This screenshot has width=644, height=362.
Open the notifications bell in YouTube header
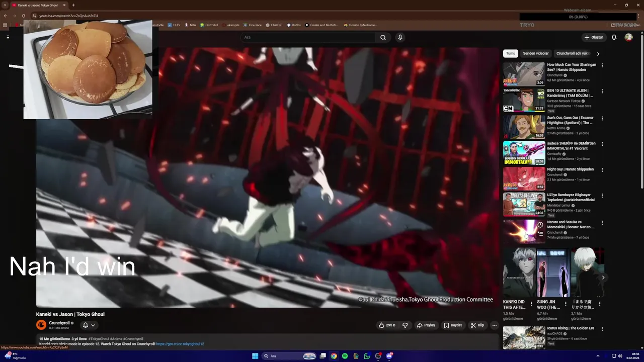614,37
